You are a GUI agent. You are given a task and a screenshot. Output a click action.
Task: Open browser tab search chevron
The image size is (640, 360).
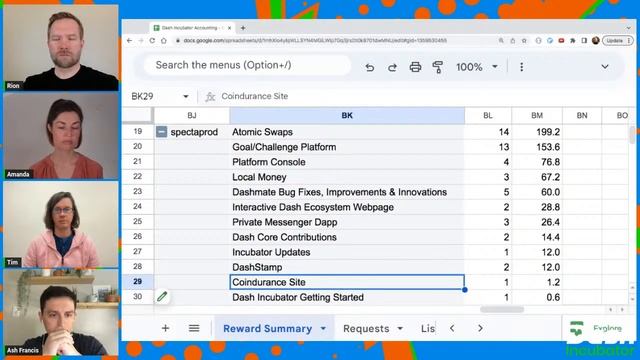(x=628, y=28)
